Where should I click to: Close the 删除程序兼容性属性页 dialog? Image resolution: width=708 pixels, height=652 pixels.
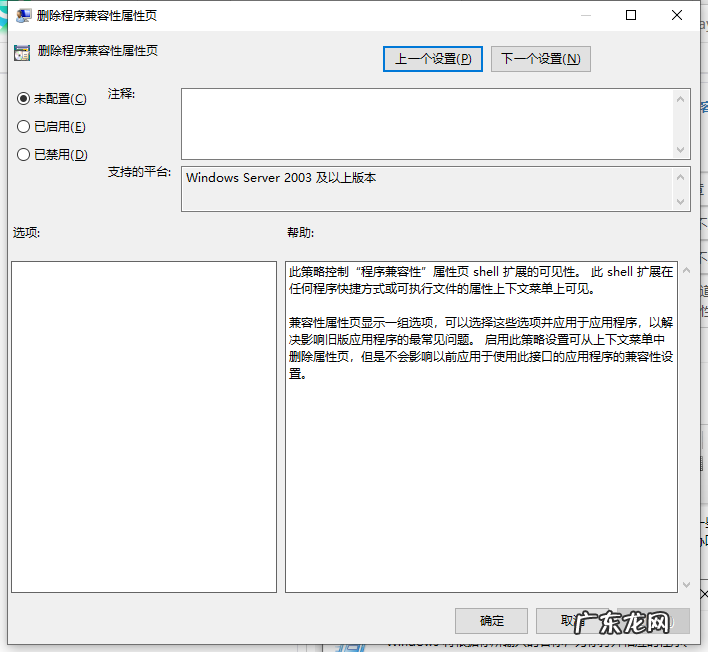[x=676, y=15]
